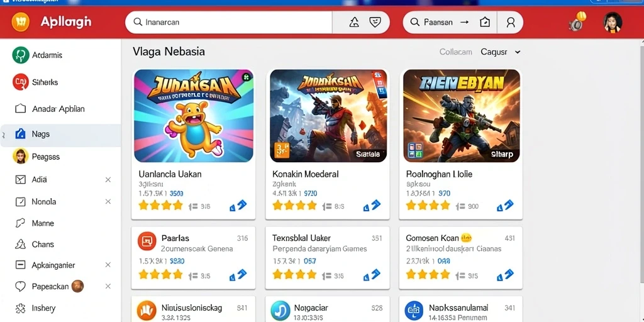The width and height of the screenshot is (644, 322).
Task: Remove the Apkainganier sidebar entry
Action: (x=108, y=265)
